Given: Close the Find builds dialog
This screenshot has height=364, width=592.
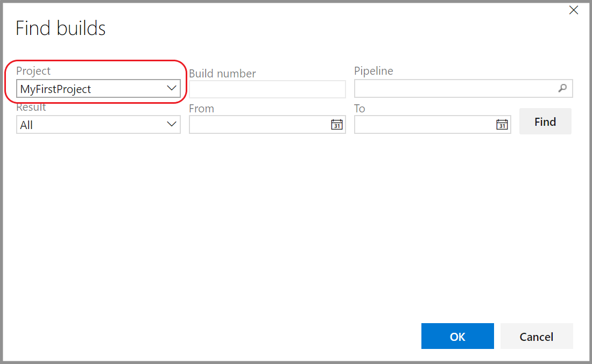Looking at the screenshot, I should tap(573, 10).
